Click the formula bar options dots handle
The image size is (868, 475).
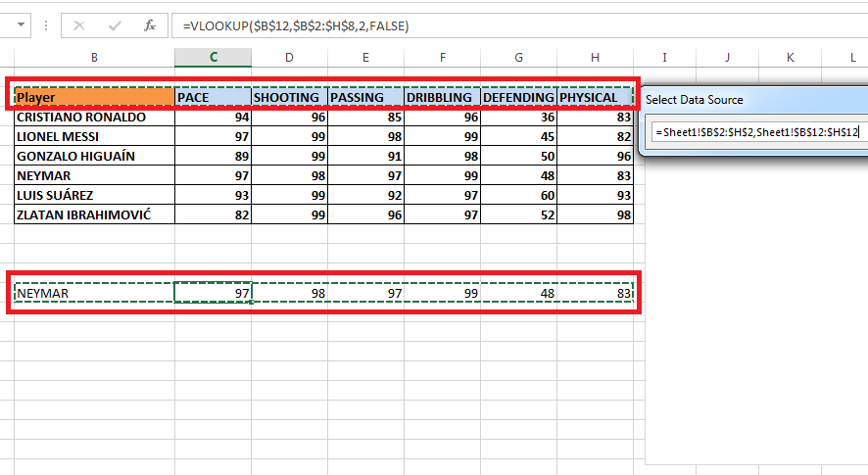coord(46,25)
